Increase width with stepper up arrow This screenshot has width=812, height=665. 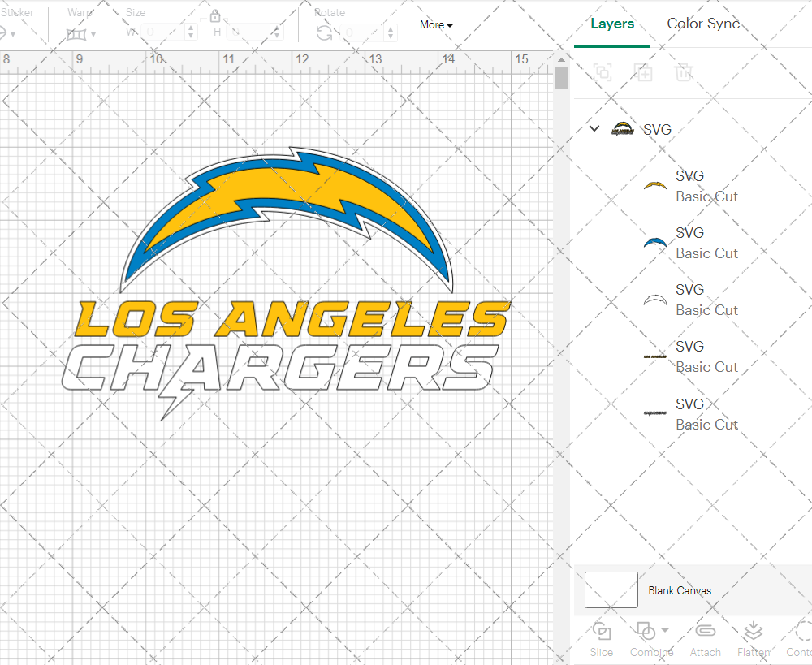(x=191, y=28)
